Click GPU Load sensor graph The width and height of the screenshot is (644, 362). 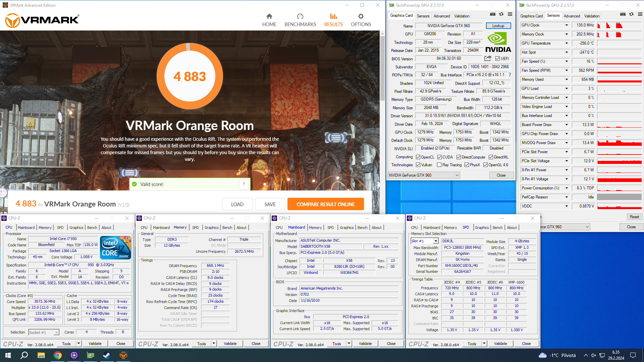tap(619, 88)
